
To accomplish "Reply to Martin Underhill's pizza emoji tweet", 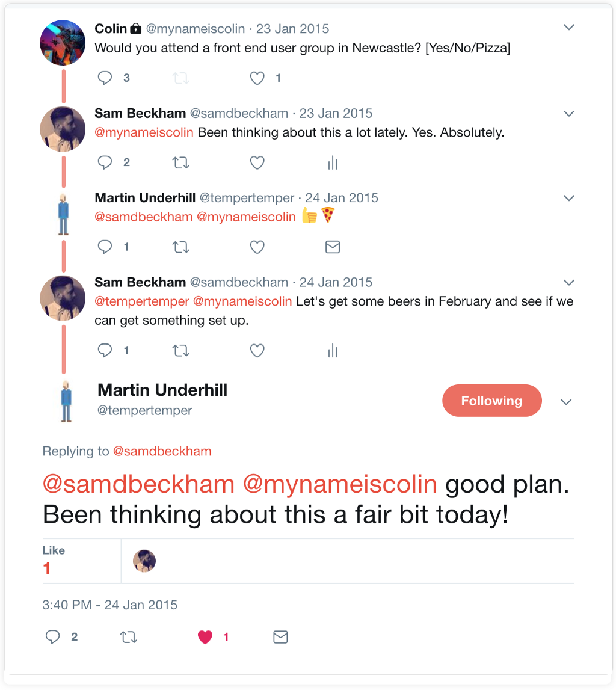I will tap(105, 247).
